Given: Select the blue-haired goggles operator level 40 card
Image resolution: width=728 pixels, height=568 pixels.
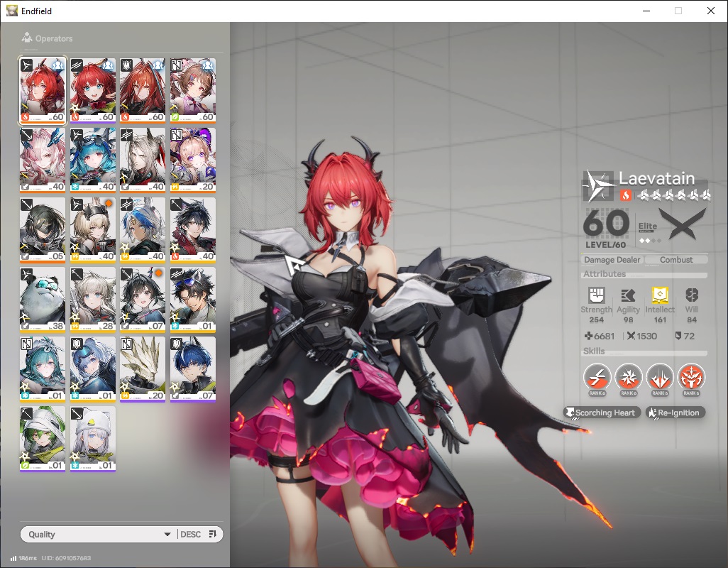Looking at the screenshot, I should pos(93,160).
